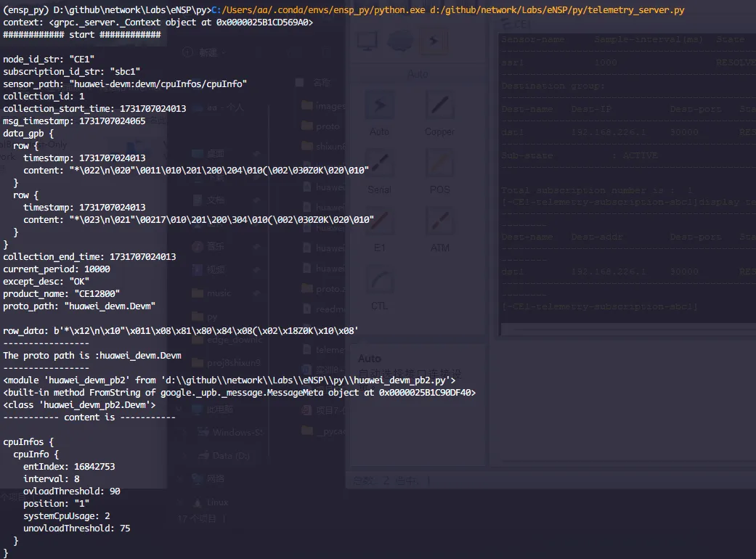Click the row_data bytes line
The height and width of the screenshot is (559, 756).
click(181, 331)
